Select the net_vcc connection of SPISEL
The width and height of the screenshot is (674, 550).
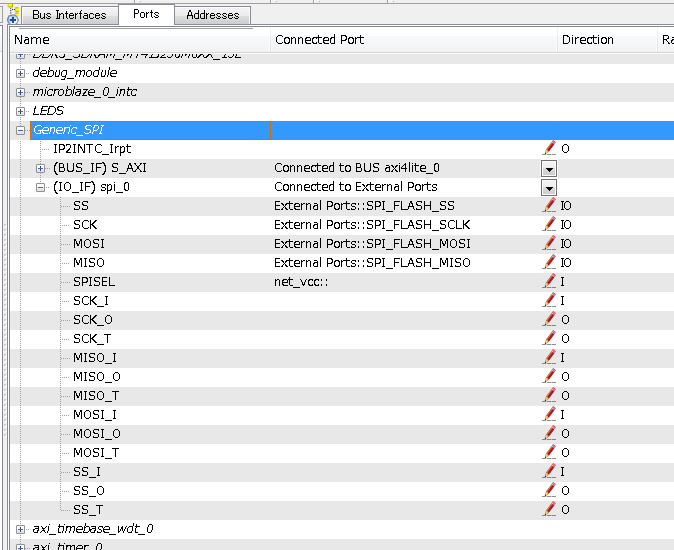302,282
